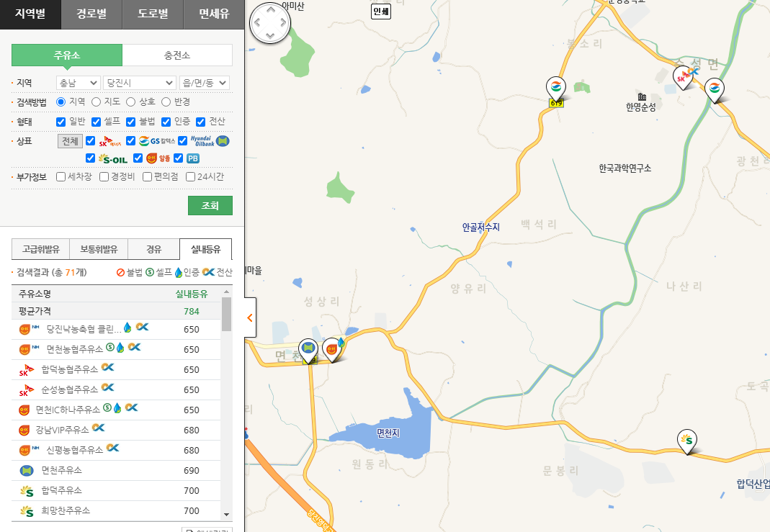Click the 알뜰 logo in 면천IC하나주유소 row
770x532 pixels.
[24, 410]
